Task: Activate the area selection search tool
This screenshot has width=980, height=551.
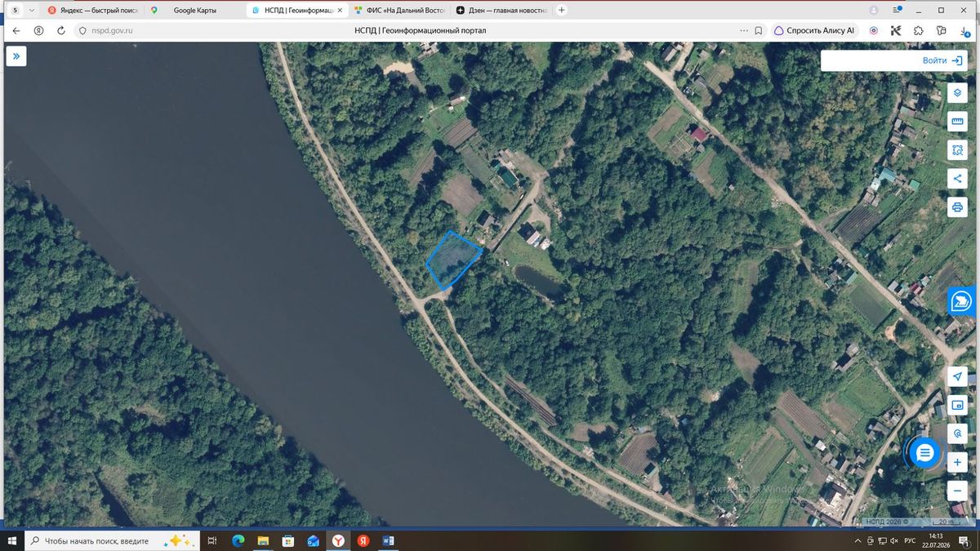Action: pyautogui.click(x=957, y=150)
